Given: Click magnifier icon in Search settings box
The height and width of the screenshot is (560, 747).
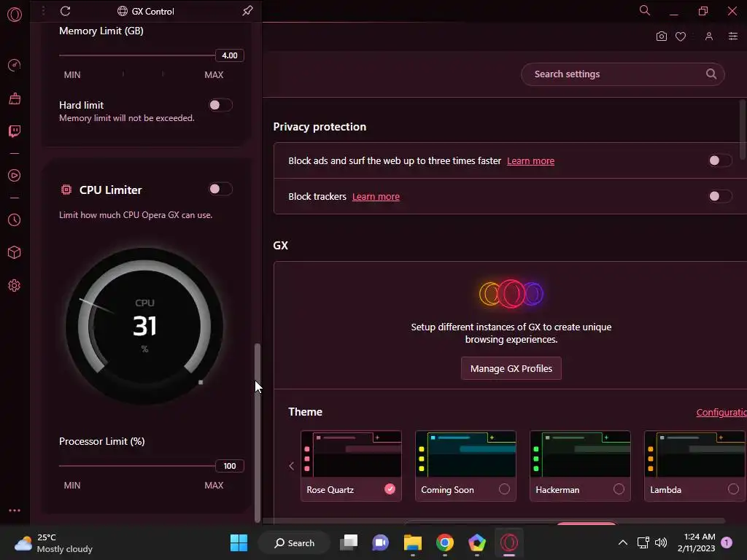Looking at the screenshot, I should click(x=711, y=74).
